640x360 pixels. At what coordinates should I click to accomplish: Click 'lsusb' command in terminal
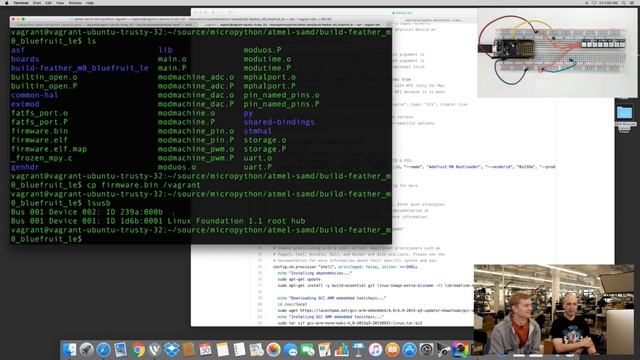99,203
